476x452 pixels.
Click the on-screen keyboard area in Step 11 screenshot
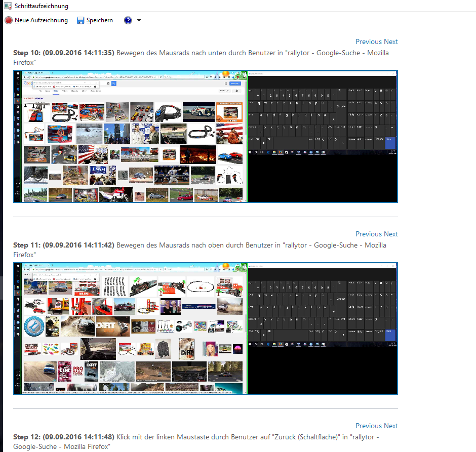tap(322, 306)
